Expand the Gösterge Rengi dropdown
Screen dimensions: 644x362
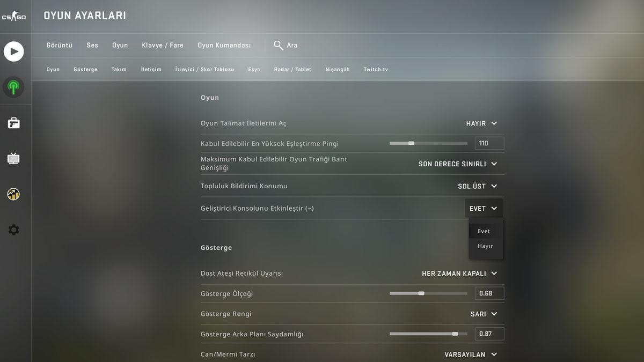[483, 313]
